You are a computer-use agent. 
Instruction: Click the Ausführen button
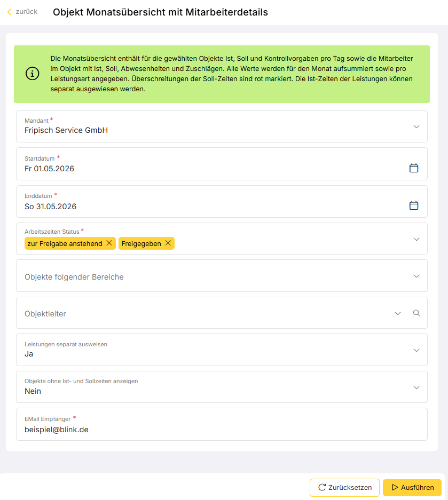click(412, 488)
